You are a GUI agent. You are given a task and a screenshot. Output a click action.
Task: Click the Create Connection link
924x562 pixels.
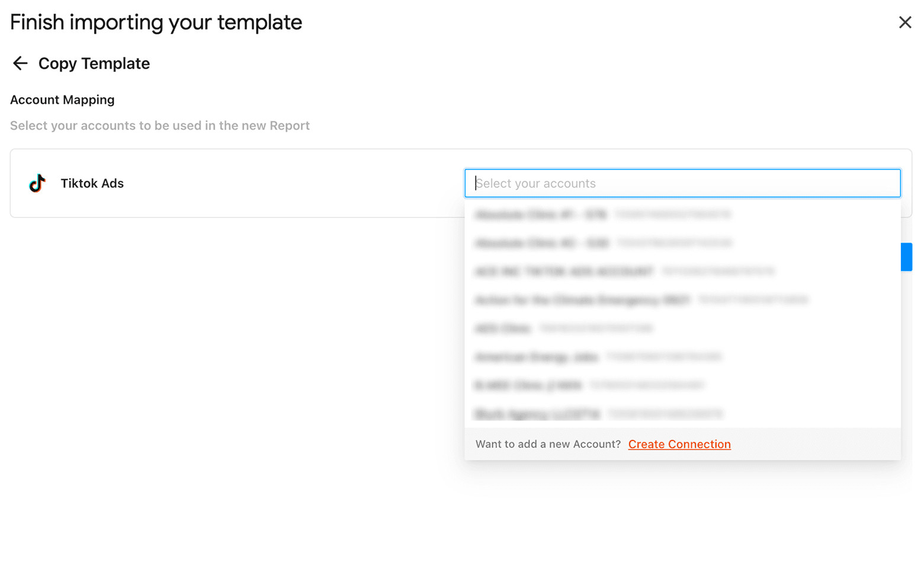click(679, 444)
